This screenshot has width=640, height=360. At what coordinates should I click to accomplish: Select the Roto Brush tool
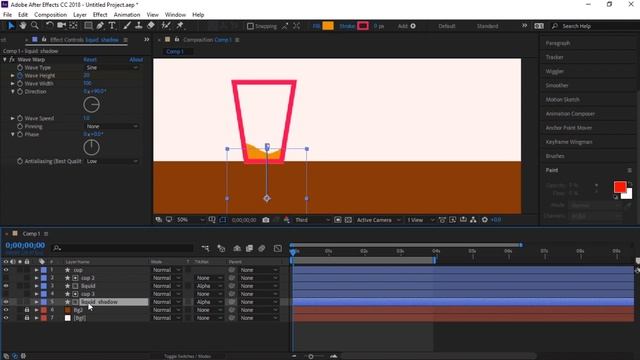pos(166,26)
